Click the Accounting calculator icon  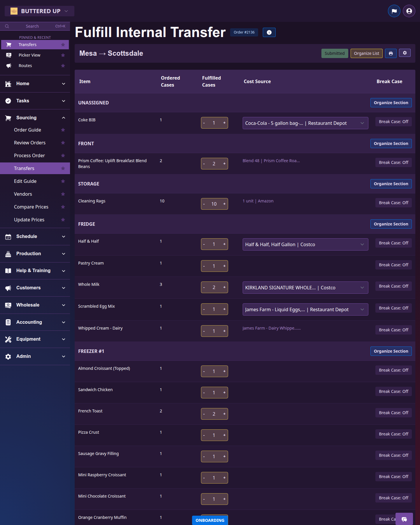(x=8, y=322)
